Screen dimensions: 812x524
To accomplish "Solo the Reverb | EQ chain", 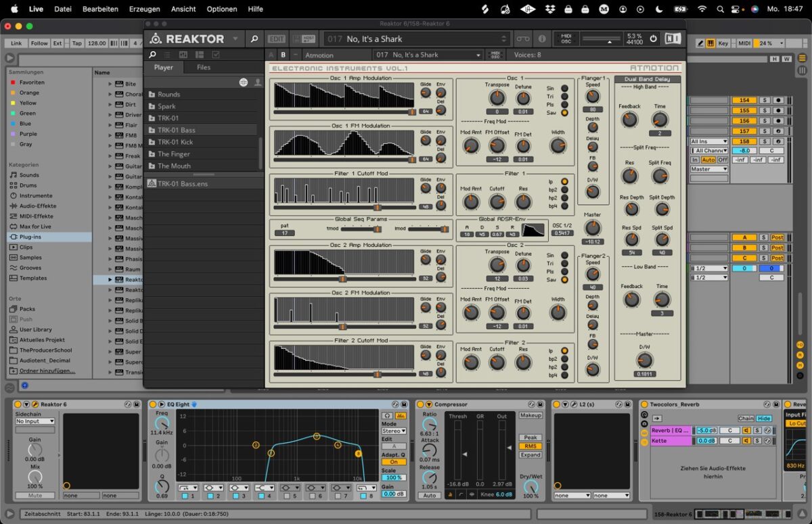I will pyautogui.click(x=758, y=430).
